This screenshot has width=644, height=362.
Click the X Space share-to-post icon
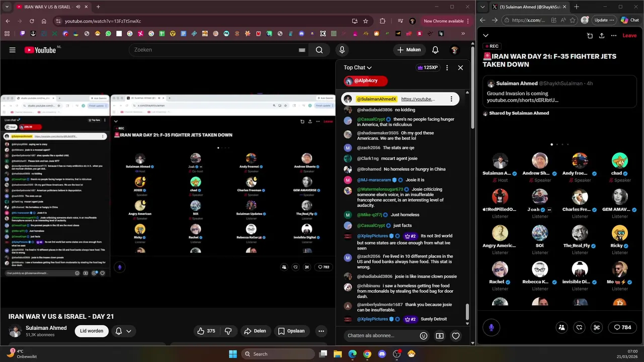[x=590, y=36]
